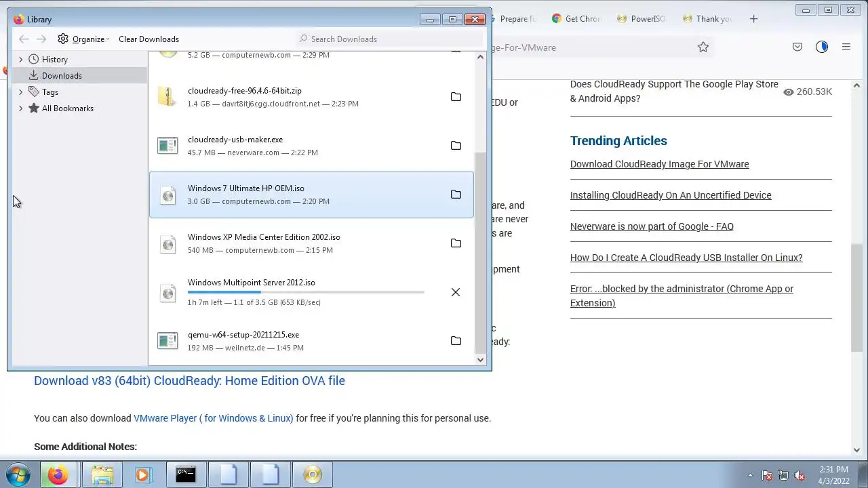Image resolution: width=868 pixels, height=488 pixels.
Task: Select the Windows 7 Ultimate HP OEM.iso filename
Action: [x=245, y=188]
